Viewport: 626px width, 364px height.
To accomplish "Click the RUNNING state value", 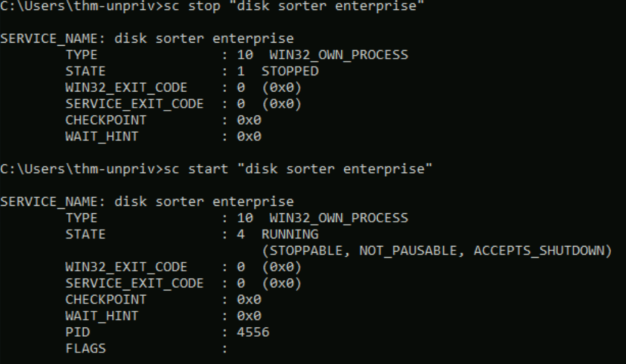I will pos(290,235).
